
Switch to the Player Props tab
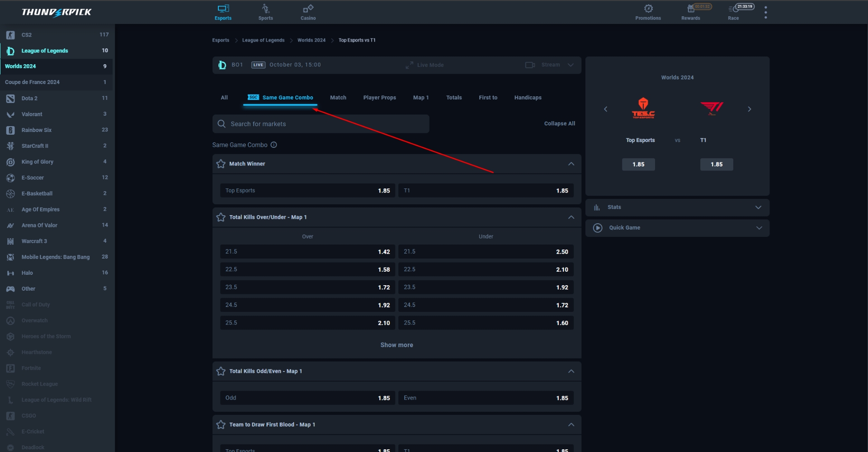(380, 98)
